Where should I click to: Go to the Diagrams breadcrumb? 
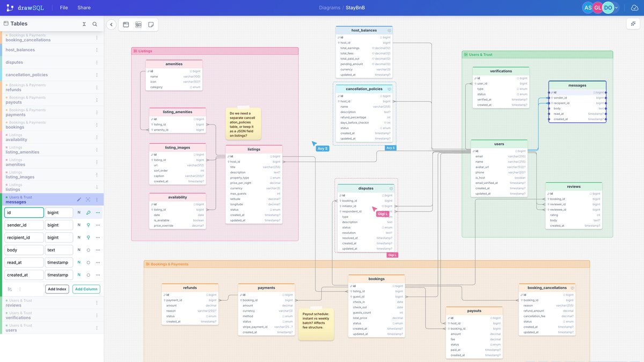[330, 8]
